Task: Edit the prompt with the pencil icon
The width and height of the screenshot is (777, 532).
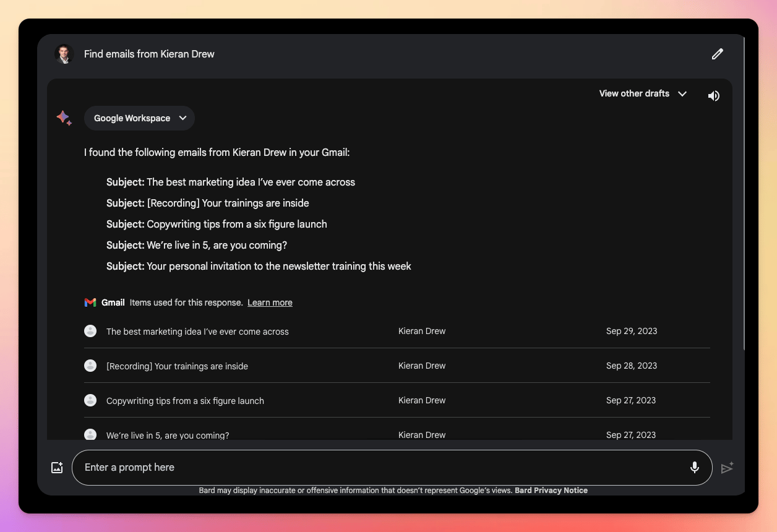Action: pyautogui.click(x=718, y=54)
